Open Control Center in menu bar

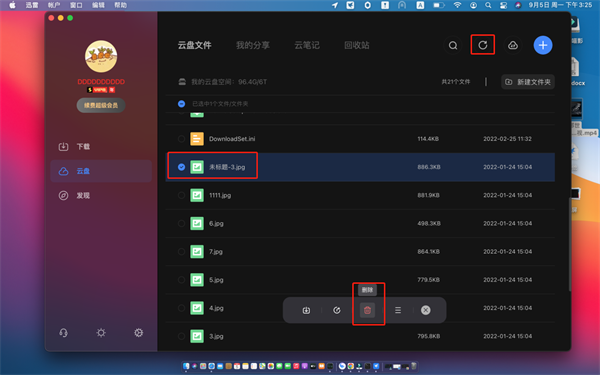pos(503,5)
